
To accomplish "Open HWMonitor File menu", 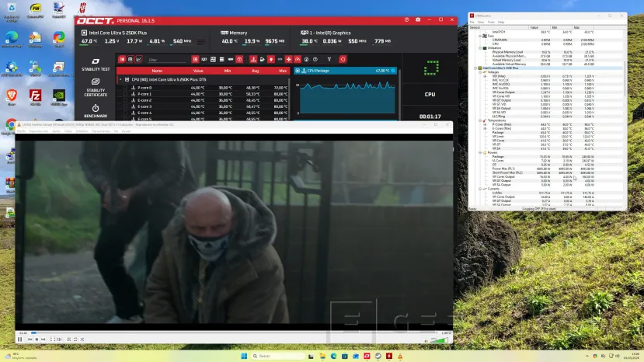I will (x=472, y=23).
